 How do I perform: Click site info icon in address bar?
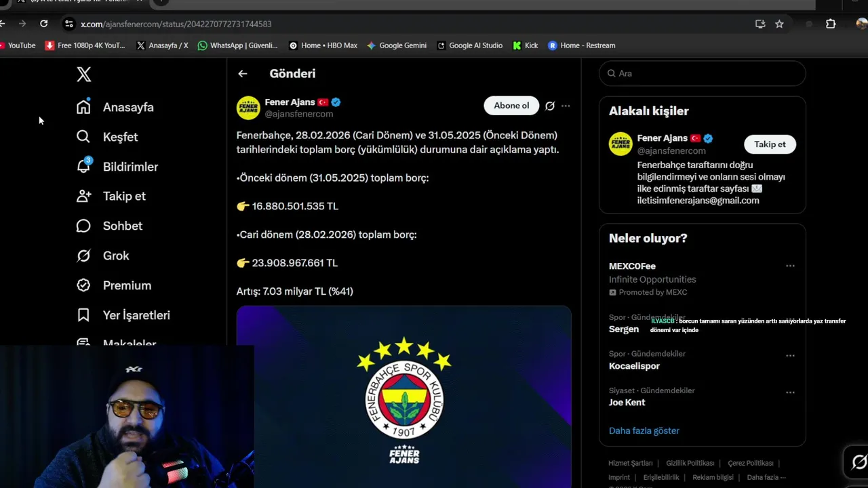pos(68,24)
